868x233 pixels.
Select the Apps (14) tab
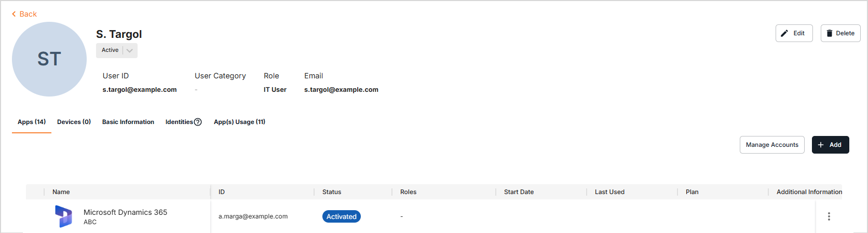coord(32,122)
